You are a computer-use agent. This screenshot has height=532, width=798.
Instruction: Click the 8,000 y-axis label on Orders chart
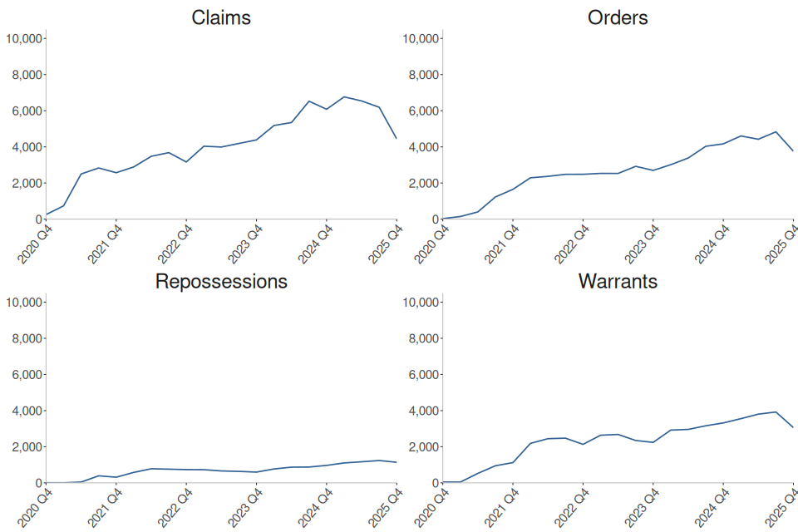(x=422, y=75)
